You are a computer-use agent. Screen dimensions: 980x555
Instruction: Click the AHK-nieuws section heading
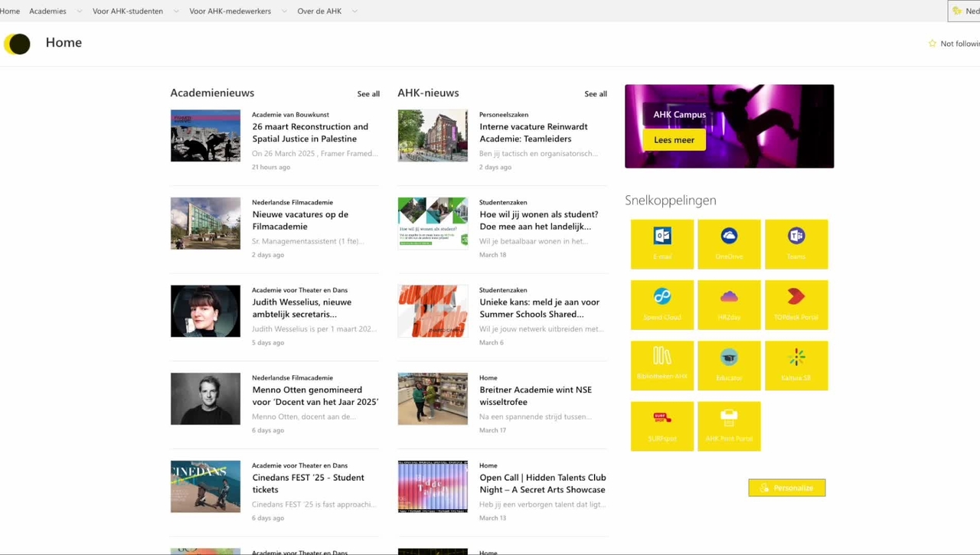click(428, 93)
